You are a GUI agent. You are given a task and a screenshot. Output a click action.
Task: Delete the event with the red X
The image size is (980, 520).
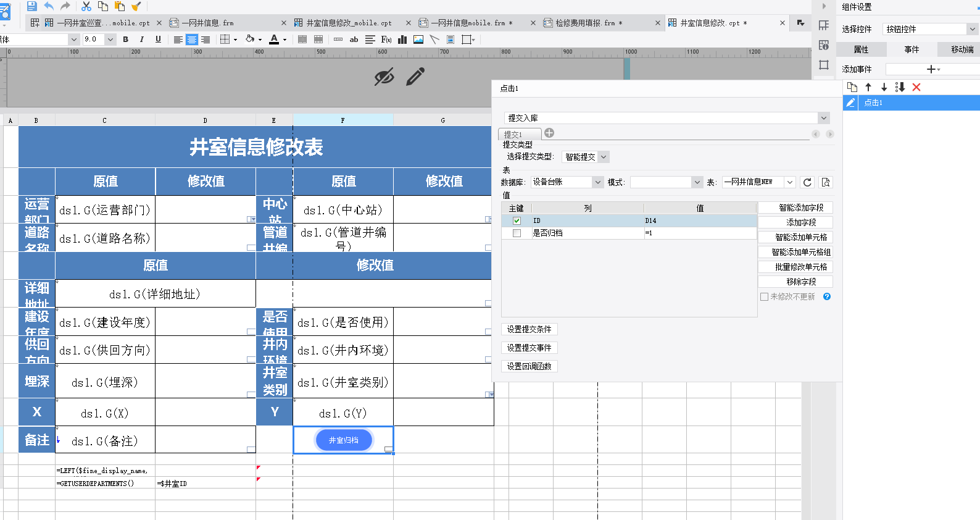916,87
